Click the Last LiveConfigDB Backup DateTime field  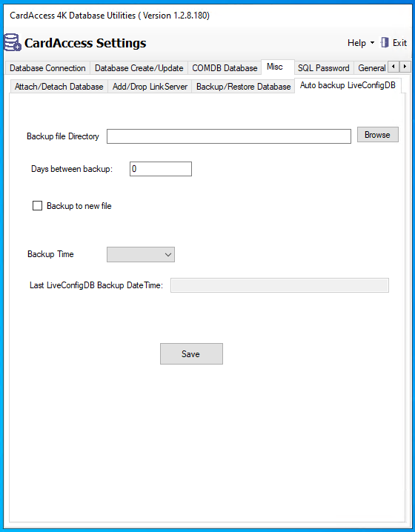tap(279, 285)
